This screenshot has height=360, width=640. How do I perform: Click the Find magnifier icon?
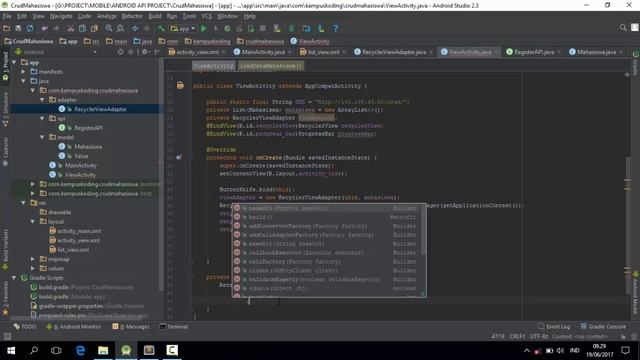pyautogui.click(x=109, y=28)
